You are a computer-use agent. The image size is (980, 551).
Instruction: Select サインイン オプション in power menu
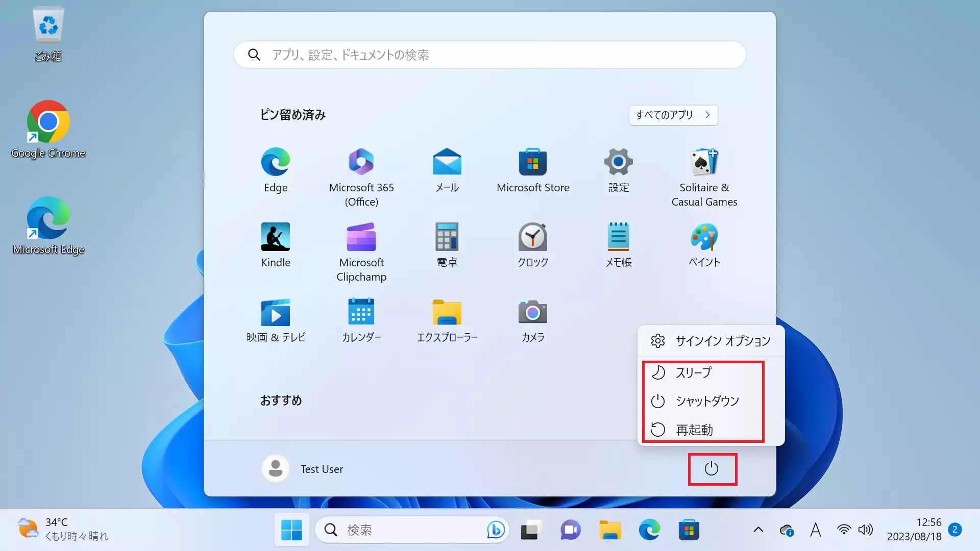[x=711, y=341]
